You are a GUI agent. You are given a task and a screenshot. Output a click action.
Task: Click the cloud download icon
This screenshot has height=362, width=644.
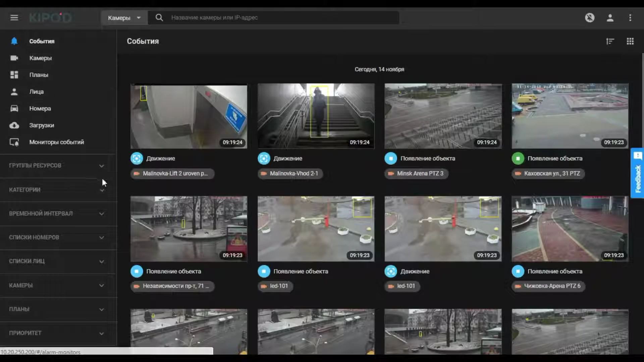coord(14,125)
